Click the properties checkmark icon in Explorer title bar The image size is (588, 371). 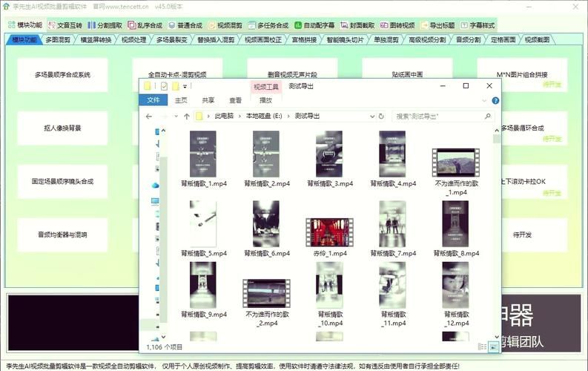pos(164,86)
